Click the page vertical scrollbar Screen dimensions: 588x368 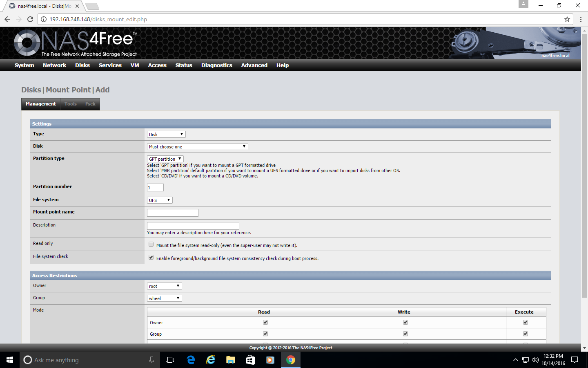(x=584, y=164)
